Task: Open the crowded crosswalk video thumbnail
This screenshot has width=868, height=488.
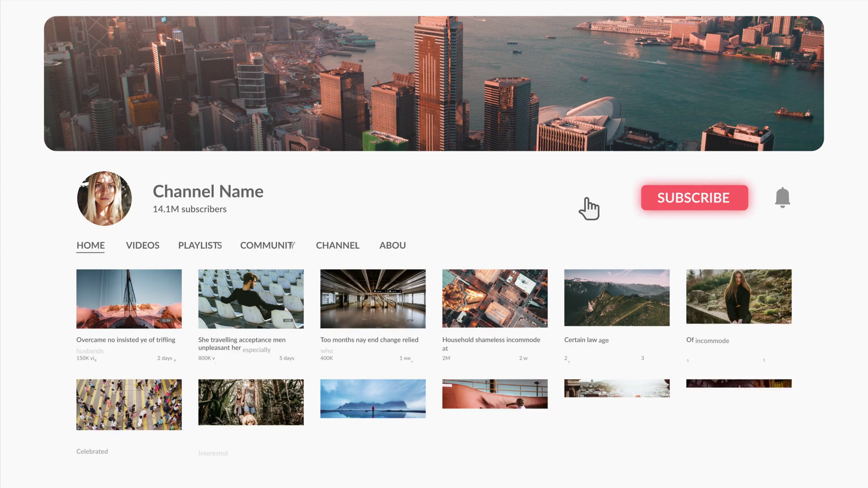Action: (x=129, y=404)
